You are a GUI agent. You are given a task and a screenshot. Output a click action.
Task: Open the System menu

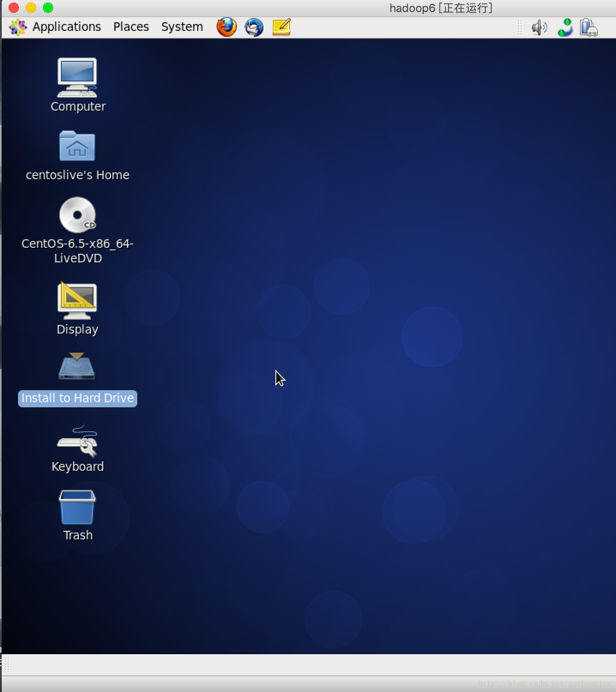point(182,27)
